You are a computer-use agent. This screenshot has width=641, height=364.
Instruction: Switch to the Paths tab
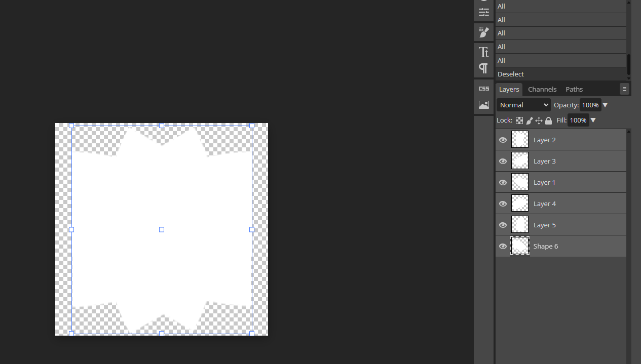[x=574, y=89]
